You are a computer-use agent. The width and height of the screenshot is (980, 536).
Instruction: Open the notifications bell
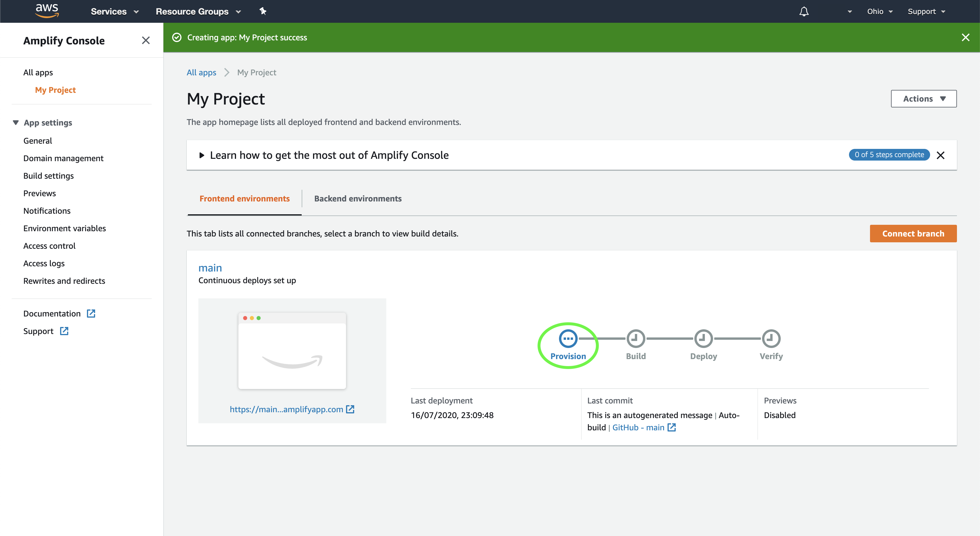tap(803, 11)
